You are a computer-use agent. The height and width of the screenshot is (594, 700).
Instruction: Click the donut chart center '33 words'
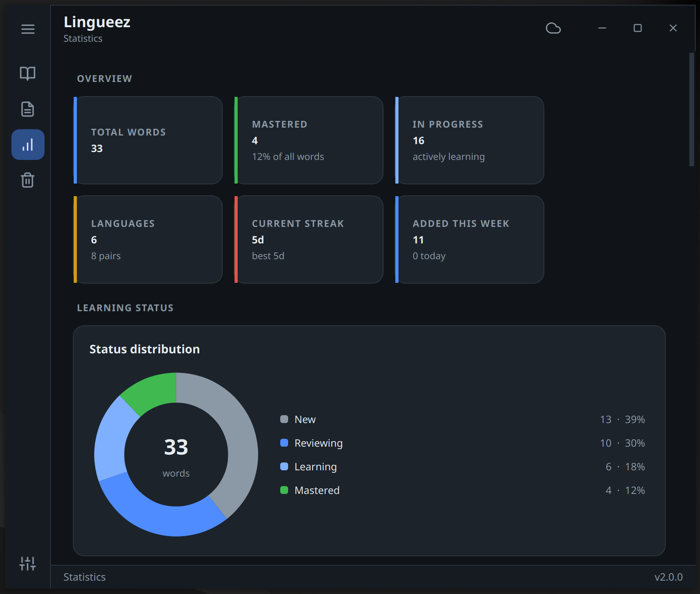click(x=176, y=457)
